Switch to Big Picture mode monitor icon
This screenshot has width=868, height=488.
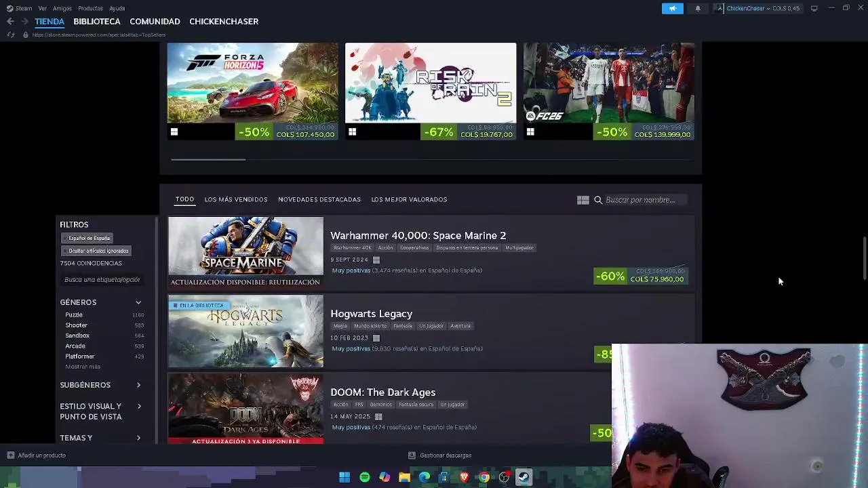click(x=814, y=8)
